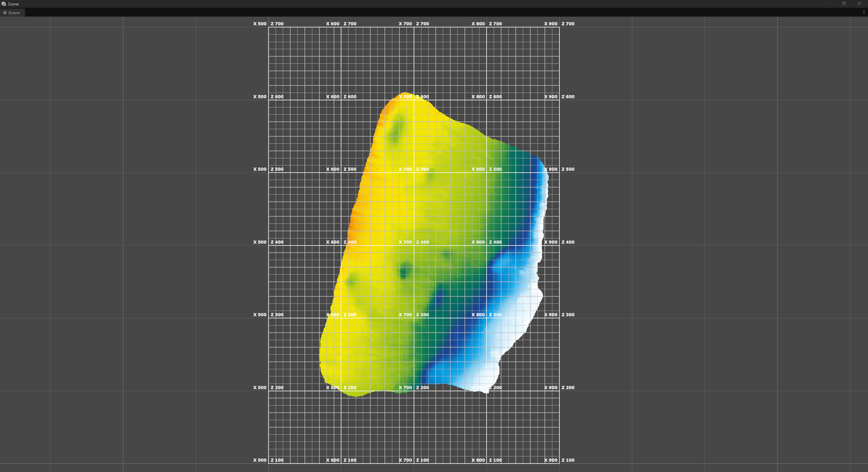Select the X 700 label beside Z 100
This screenshot has width=868, height=472.
pos(405,460)
